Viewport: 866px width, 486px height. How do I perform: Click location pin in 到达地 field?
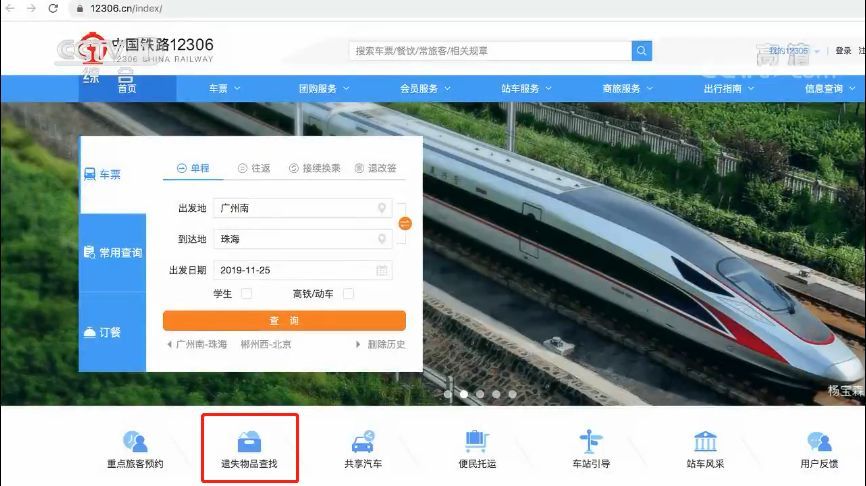(x=382, y=239)
